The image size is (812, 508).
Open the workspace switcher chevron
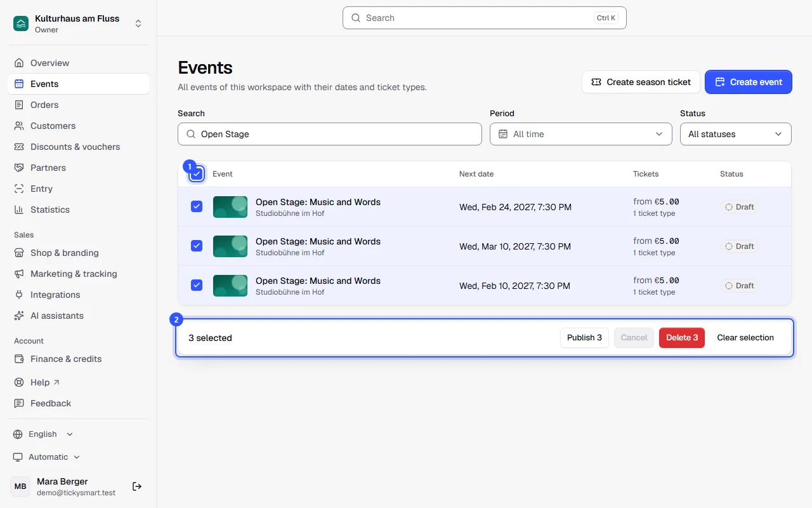[138, 23]
